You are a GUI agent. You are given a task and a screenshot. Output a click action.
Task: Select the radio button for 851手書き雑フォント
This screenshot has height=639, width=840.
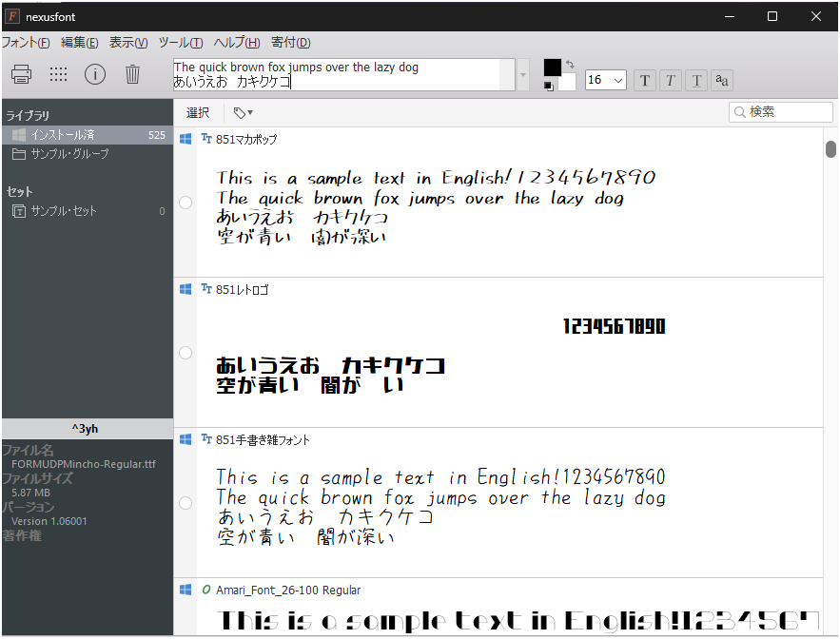[x=186, y=502]
